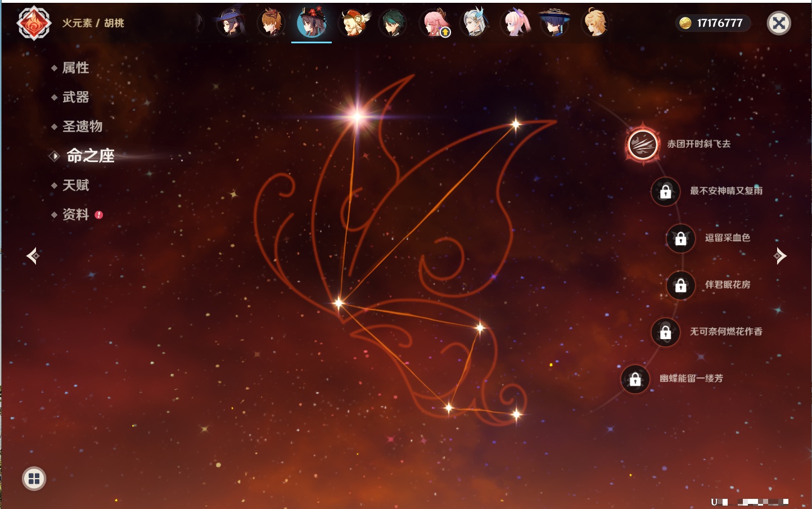Viewport: 812px width, 509px height.
Task: Switch to the orange-haired Tartaglia avatar
Action: (271, 23)
